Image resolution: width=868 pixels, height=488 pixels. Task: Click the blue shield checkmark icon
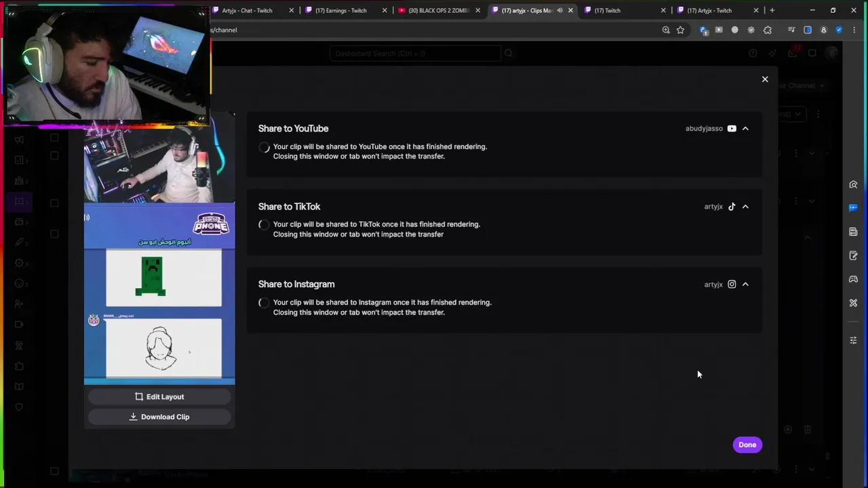(839, 30)
